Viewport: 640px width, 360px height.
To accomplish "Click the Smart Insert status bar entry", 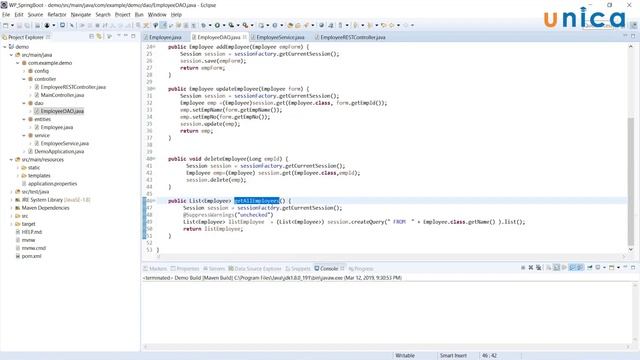I will coord(453,356).
